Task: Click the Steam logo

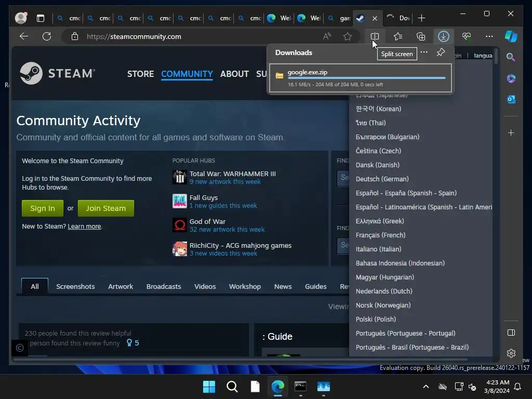Action: click(57, 73)
